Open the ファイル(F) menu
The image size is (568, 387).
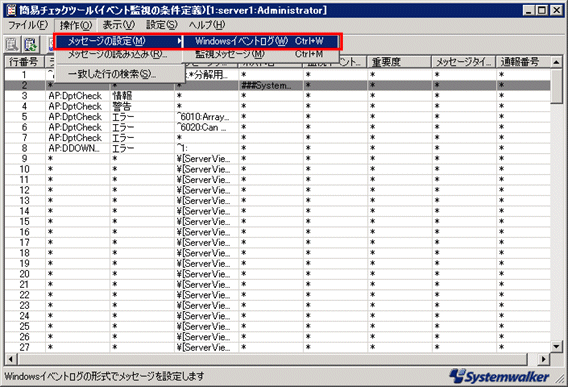tap(28, 25)
